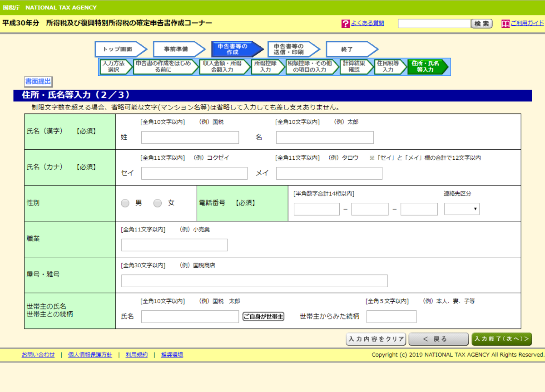545x392 pixels.
Task: Select the 女 gender radio button
Action: [x=158, y=203]
